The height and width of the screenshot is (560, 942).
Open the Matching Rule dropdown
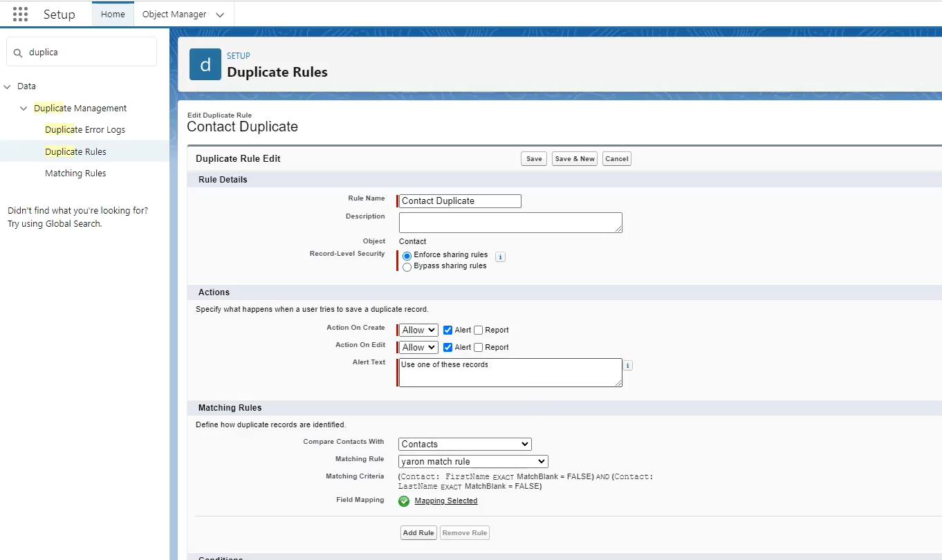[x=473, y=461]
